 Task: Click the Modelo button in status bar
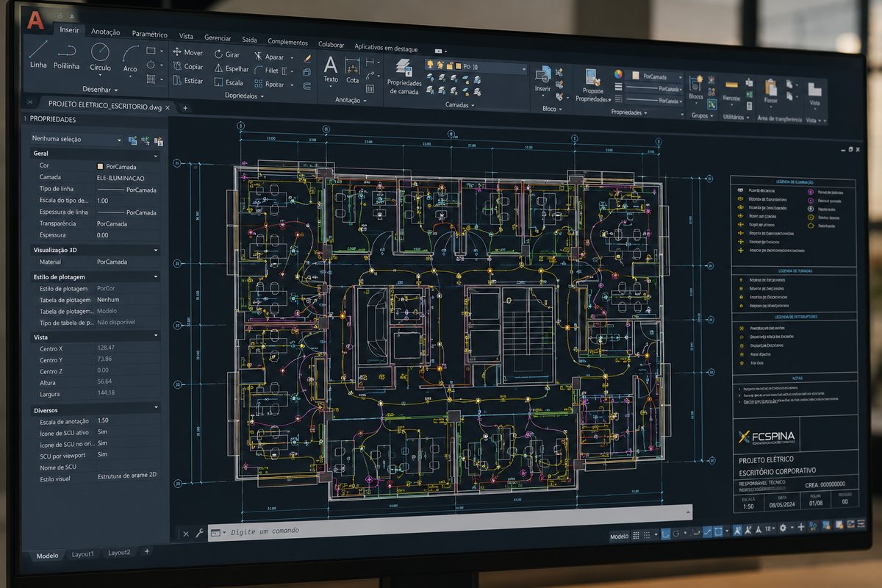[x=619, y=537]
